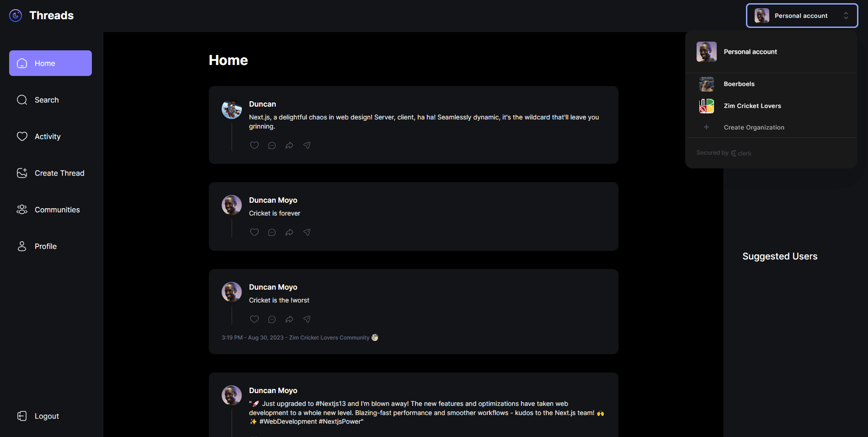
Task: Click the Threads logo at top left
Action: (41, 15)
